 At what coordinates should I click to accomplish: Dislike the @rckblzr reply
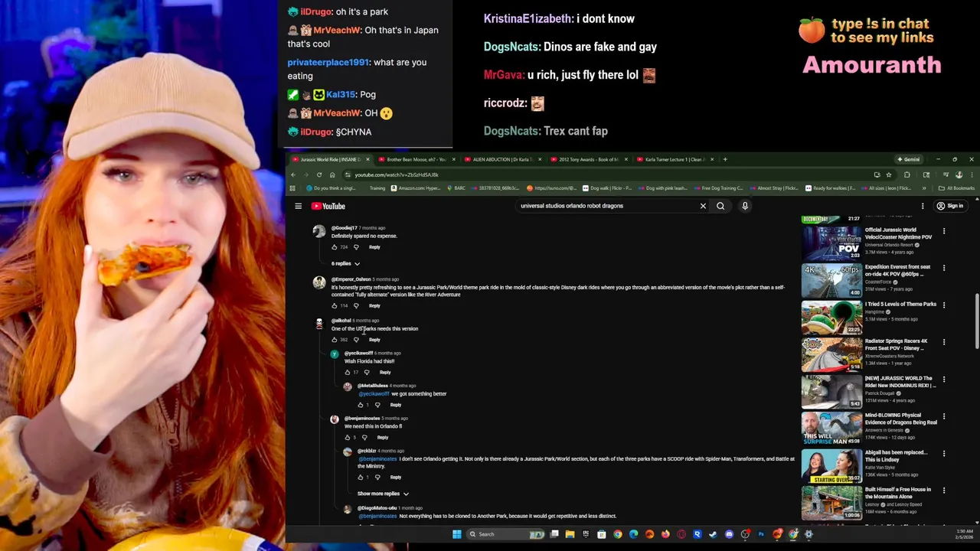377,478
